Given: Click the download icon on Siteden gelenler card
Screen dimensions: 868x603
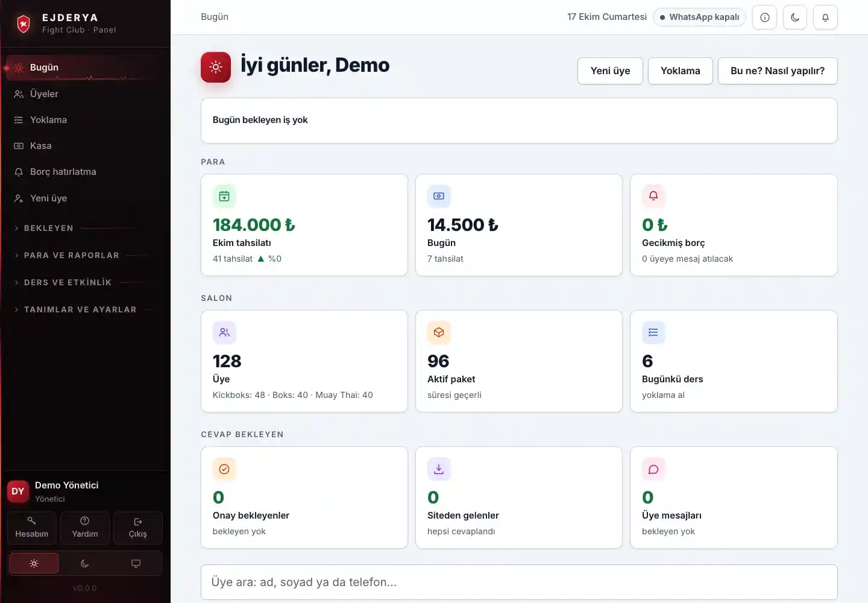Looking at the screenshot, I should [x=439, y=469].
